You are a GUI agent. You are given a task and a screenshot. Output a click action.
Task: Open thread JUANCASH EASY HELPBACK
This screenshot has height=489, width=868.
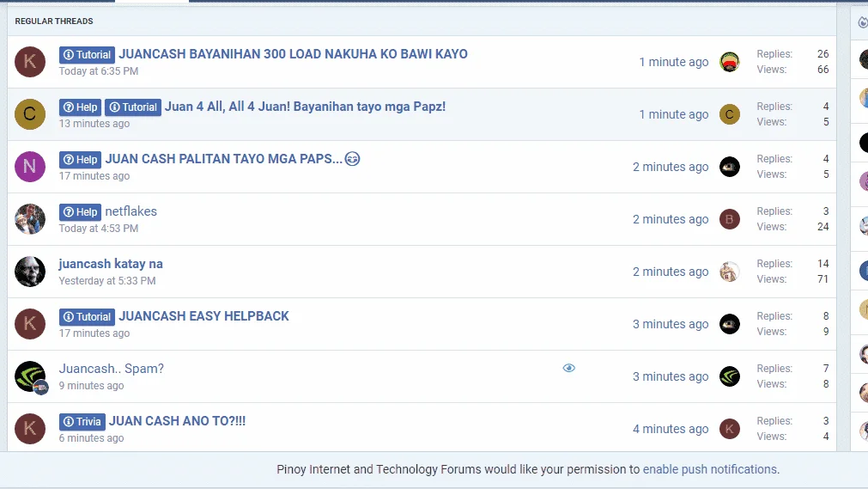click(x=203, y=316)
